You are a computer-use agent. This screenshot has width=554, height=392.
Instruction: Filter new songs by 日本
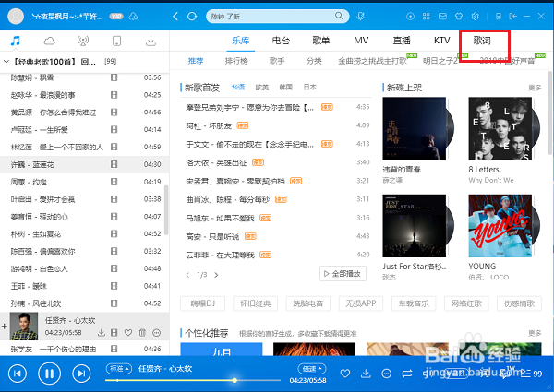pos(310,87)
